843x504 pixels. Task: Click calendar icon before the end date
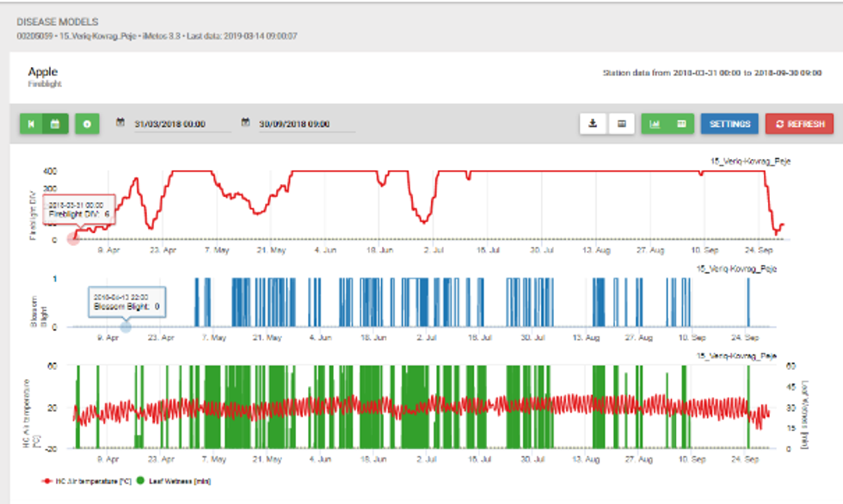click(246, 123)
